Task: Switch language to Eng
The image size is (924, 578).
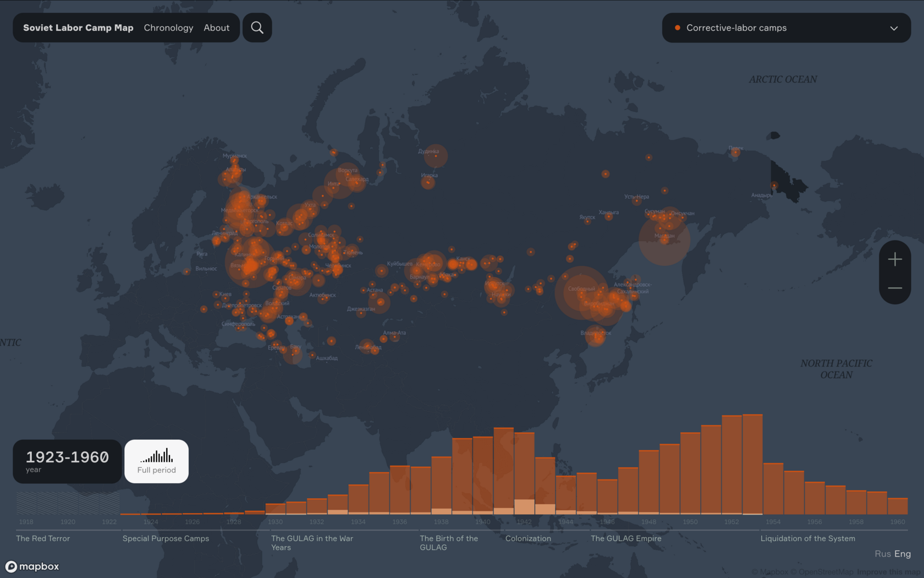Action: pos(903,554)
